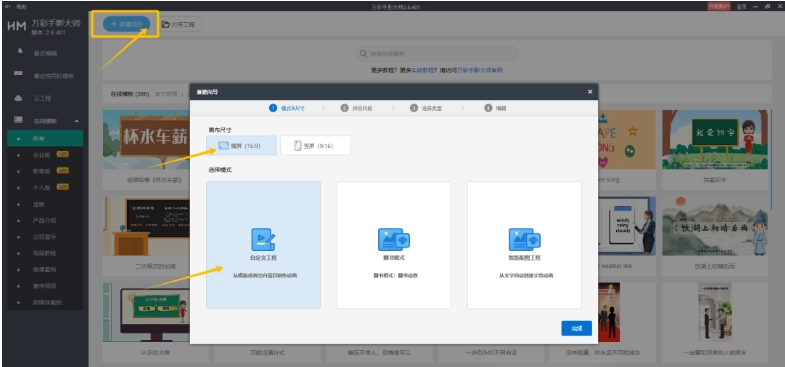Screen dimensions: 785x367
Task: Click the template search input field
Action: click(437, 54)
